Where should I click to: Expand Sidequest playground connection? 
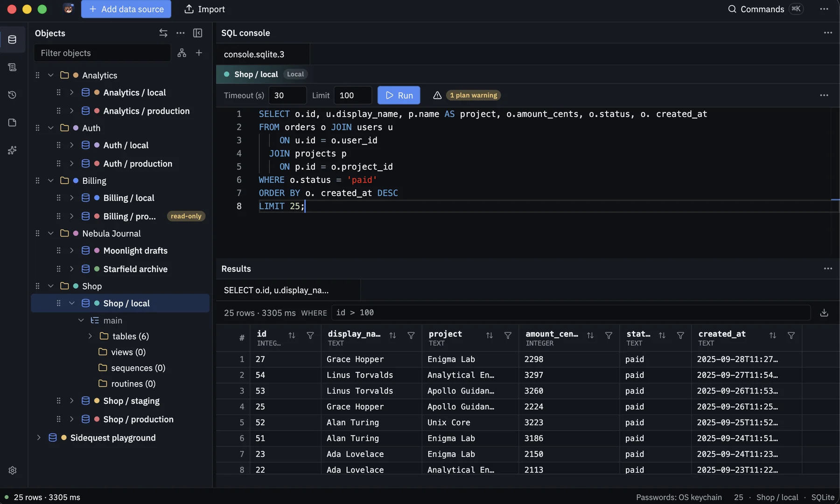coord(39,438)
